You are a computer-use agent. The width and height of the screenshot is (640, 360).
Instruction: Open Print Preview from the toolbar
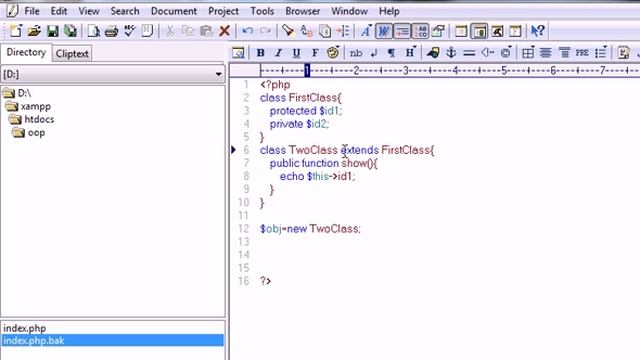click(93, 31)
